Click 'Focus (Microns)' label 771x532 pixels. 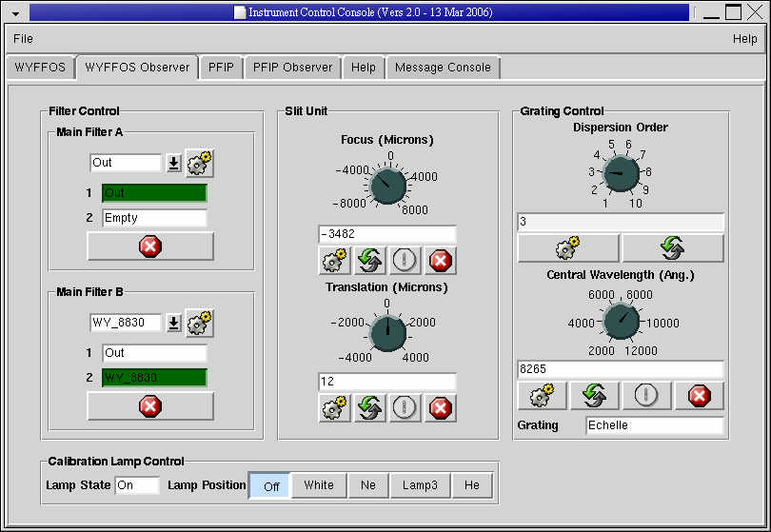coord(387,140)
